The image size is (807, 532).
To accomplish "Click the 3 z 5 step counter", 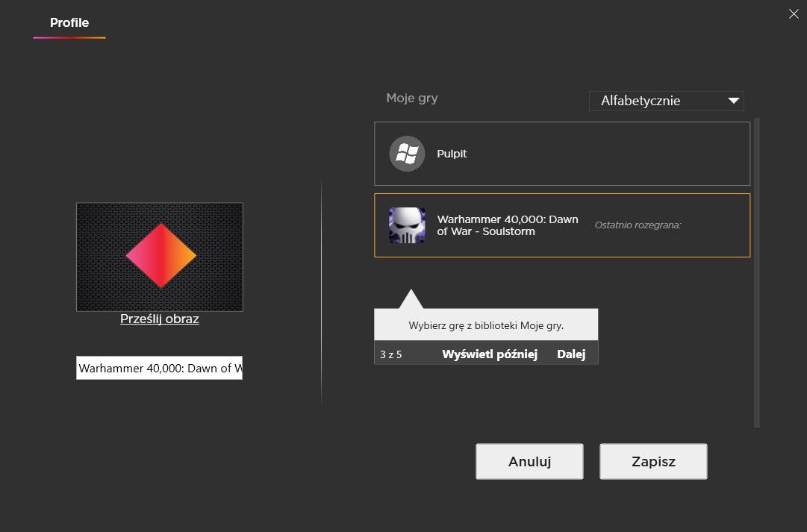I will pyautogui.click(x=390, y=354).
